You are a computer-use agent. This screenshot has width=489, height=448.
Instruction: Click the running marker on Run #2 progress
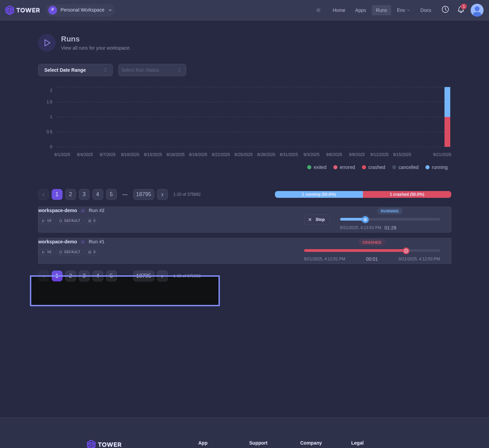[365, 220]
